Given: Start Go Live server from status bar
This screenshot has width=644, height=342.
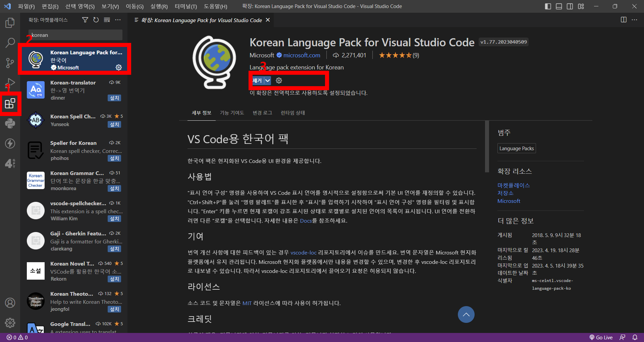Looking at the screenshot, I should pos(601,337).
